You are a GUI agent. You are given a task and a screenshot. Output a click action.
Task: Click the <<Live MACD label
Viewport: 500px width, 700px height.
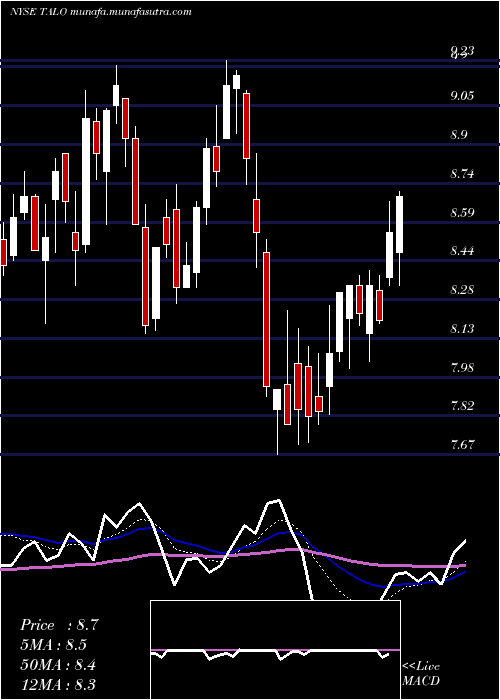pyautogui.click(x=421, y=674)
